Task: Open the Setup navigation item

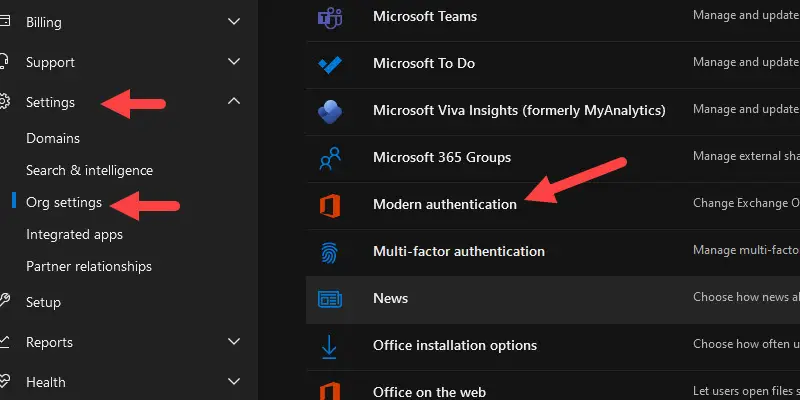Action: click(43, 302)
